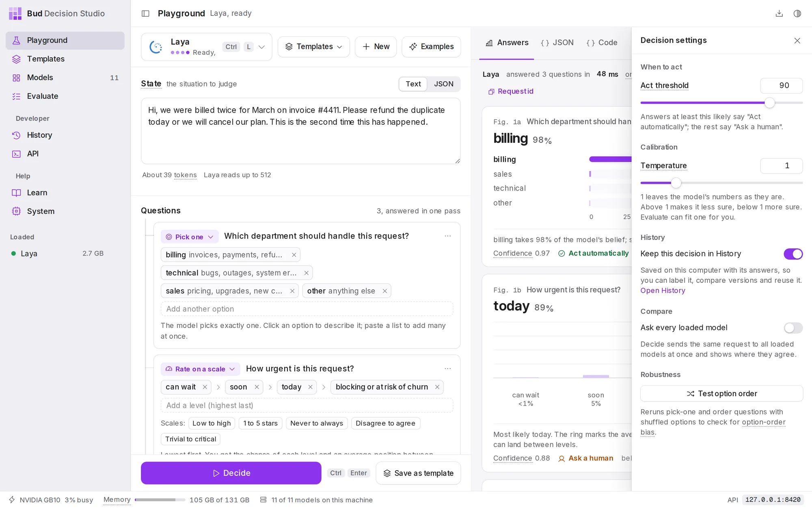
Task: Enable Ask every loaded model
Action: pyautogui.click(x=793, y=328)
